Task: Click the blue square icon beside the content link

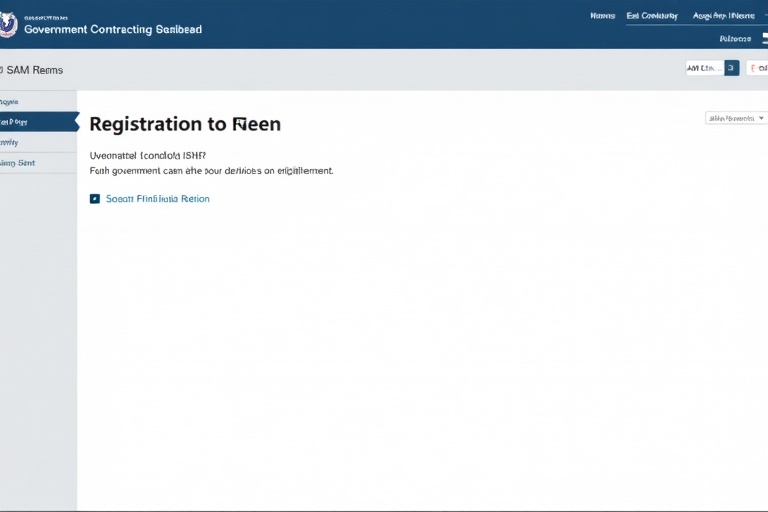Action: click(x=95, y=198)
